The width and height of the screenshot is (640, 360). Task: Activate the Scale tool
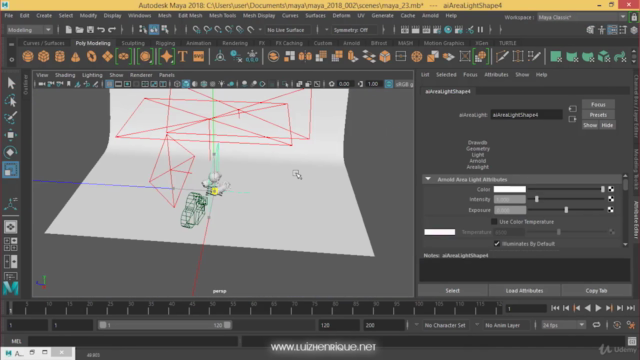11,169
